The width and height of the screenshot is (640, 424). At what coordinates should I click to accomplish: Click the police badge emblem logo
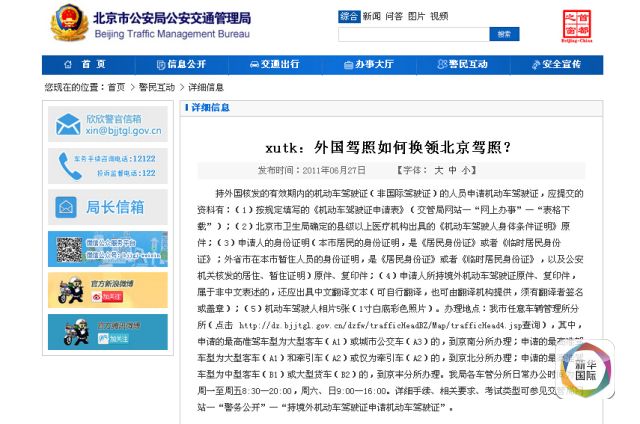point(68,21)
